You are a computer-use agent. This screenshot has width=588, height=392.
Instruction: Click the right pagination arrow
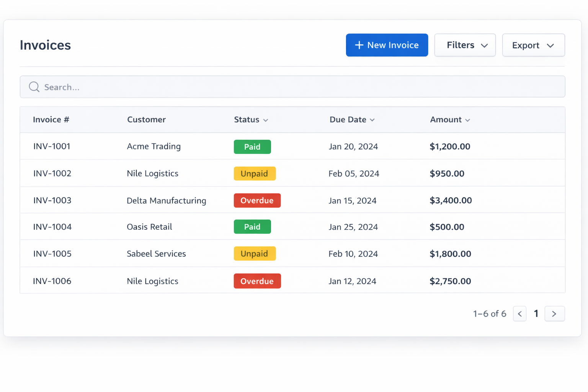[555, 314]
